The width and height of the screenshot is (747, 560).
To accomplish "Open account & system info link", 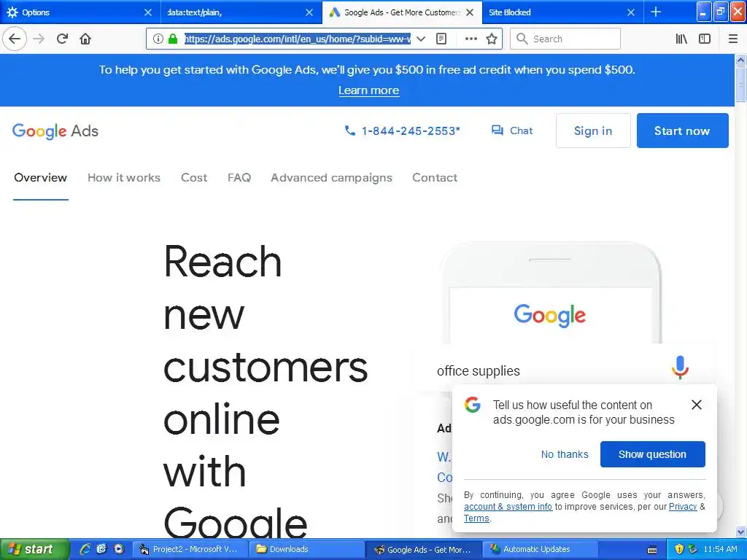I will coord(508,507).
